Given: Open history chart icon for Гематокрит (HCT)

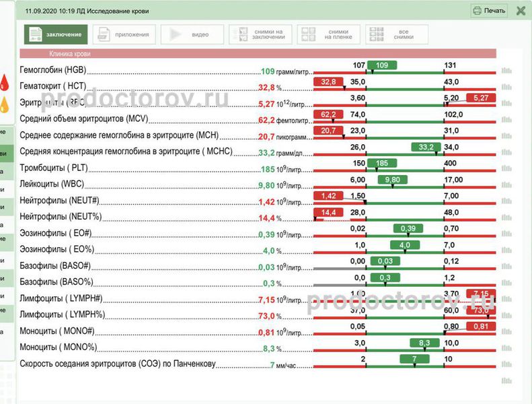Looking at the screenshot, I should point(506,87).
